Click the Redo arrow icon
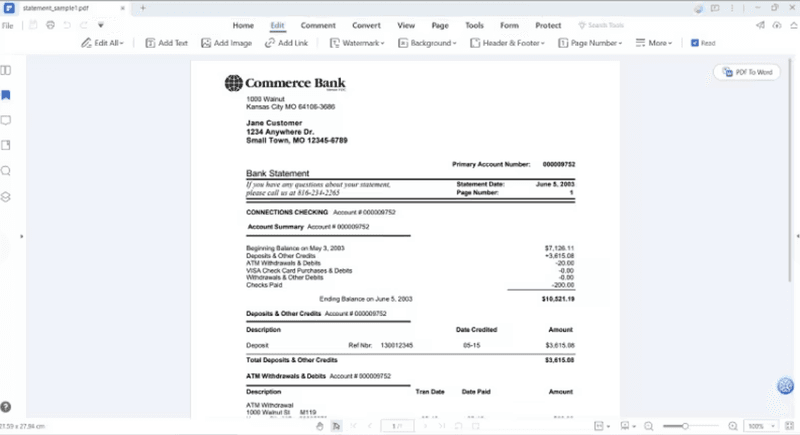 (84, 25)
